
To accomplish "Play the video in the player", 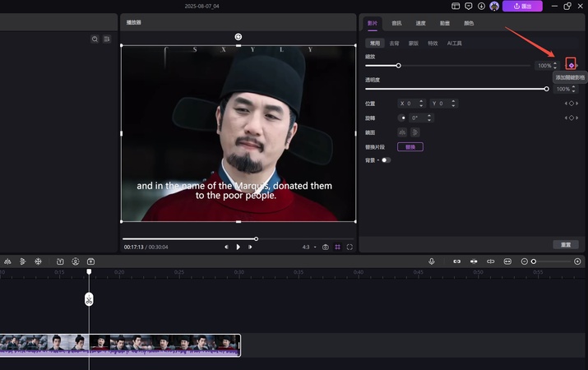I will click(x=238, y=247).
